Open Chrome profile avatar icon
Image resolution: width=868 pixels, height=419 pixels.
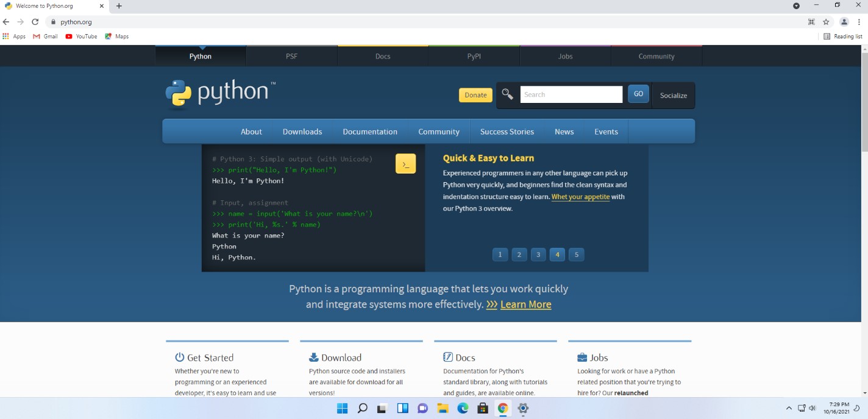pyautogui.click(x=844, y=22)
